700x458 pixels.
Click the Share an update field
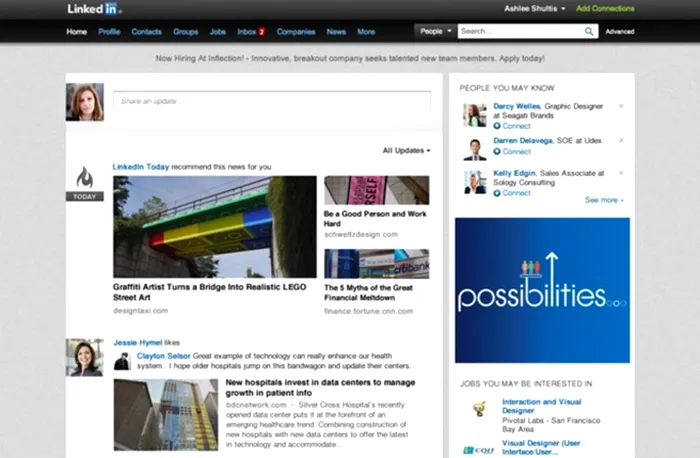point(272,101)
